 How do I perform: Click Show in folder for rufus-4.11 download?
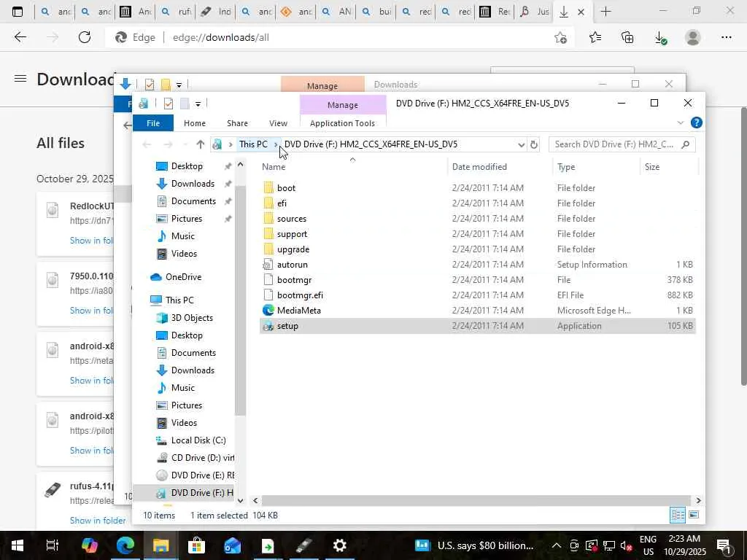click(98, 521)
